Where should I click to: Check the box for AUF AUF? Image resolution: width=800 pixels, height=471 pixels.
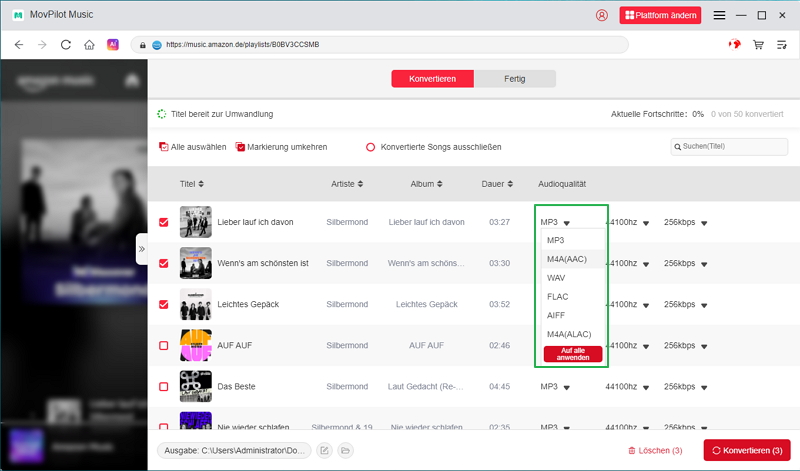(x=164, y=345)
